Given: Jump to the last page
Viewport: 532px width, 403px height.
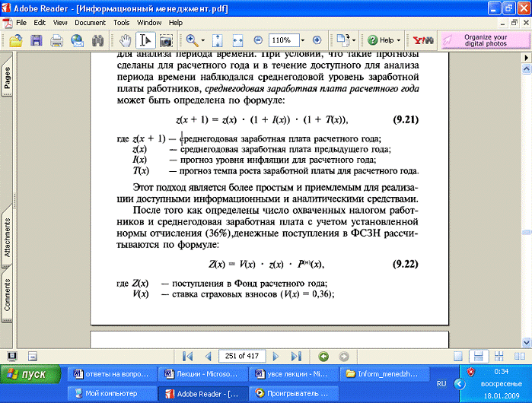Looking at the screenshot, I should (x=296, y=356).
